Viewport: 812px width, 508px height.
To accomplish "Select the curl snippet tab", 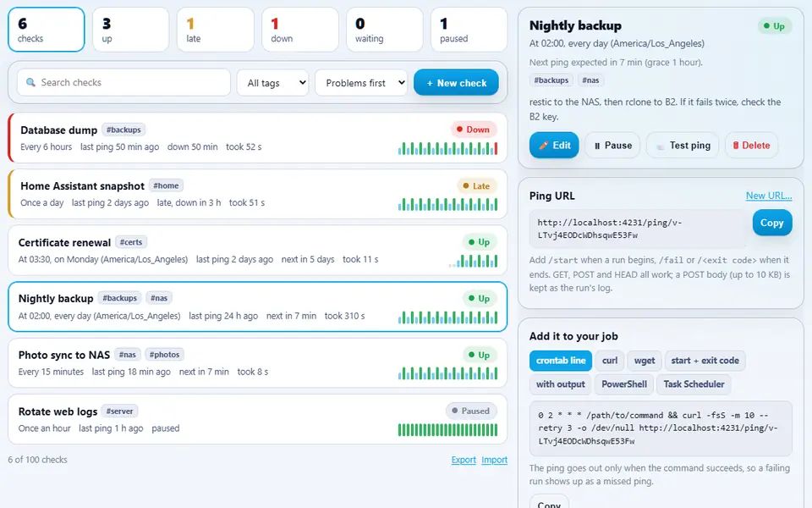I will tap(610, 361).
